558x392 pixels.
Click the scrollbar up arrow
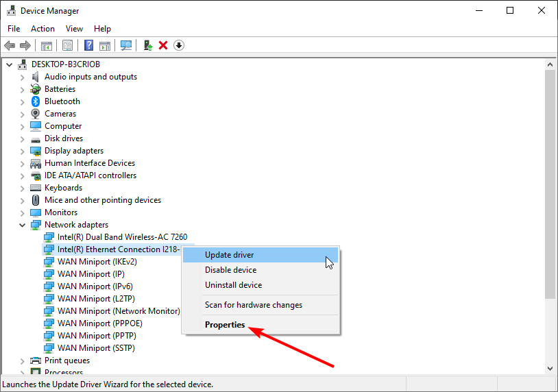[550, 64]
